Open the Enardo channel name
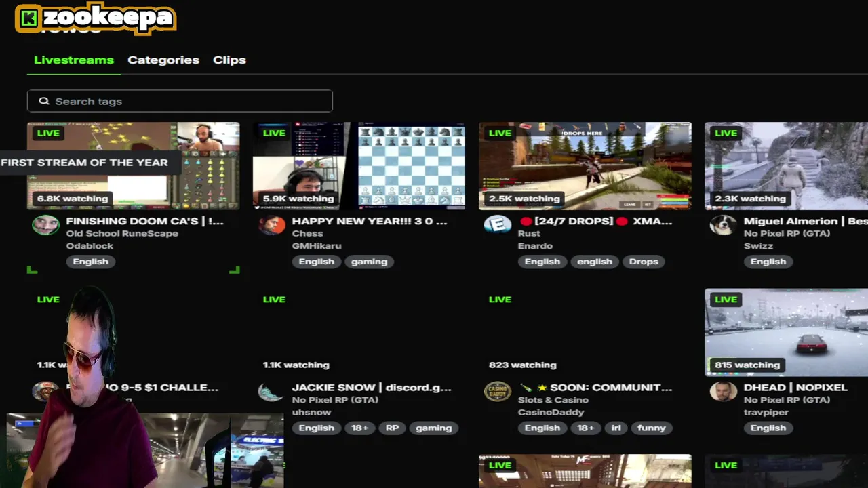 536,245
